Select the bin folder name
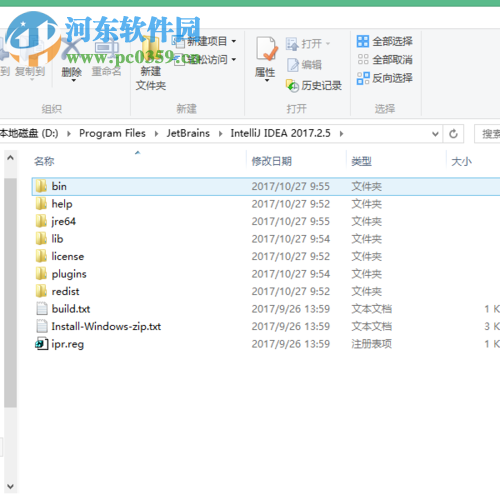Viewport: 500px width, 500px height. [59, 186]
